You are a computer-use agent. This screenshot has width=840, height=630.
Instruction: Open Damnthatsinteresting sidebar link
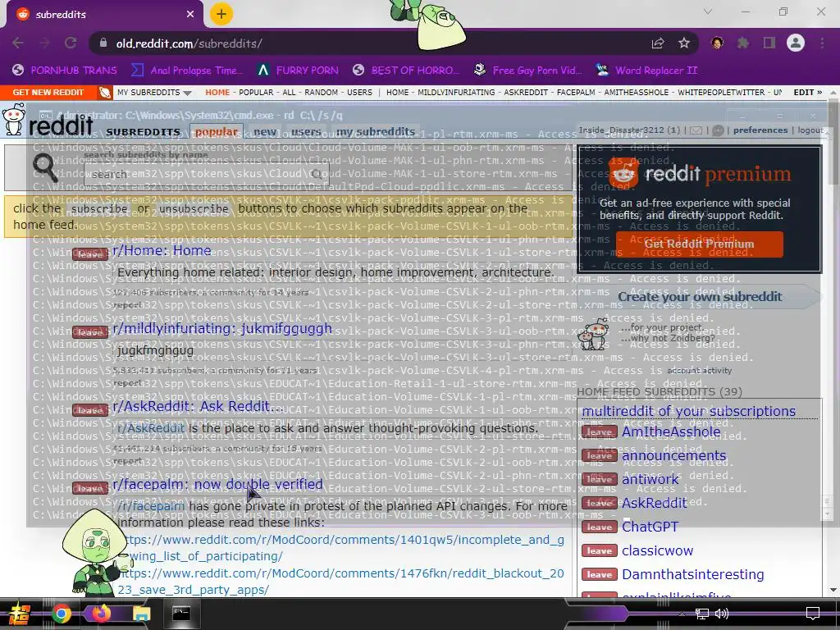[x=692, y=574]
